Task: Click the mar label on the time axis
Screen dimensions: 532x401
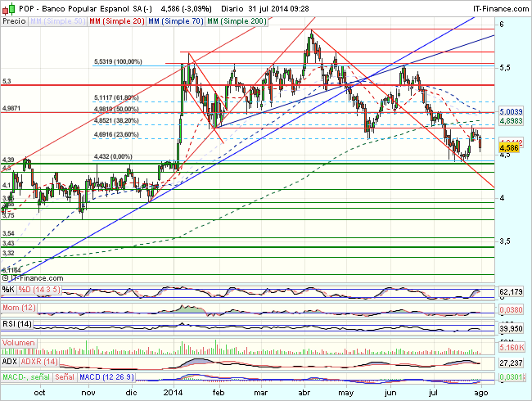Action: click(x=260, y=393)
